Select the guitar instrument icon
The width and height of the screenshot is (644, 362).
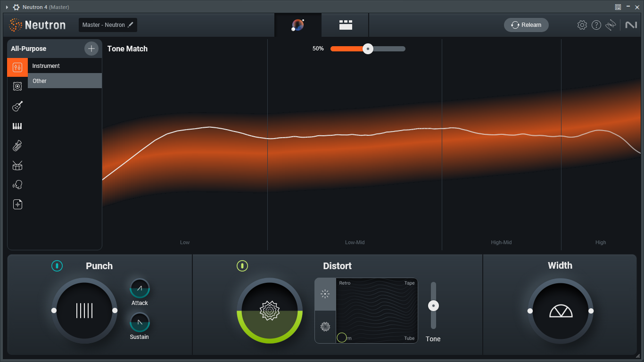coord(17,106)
